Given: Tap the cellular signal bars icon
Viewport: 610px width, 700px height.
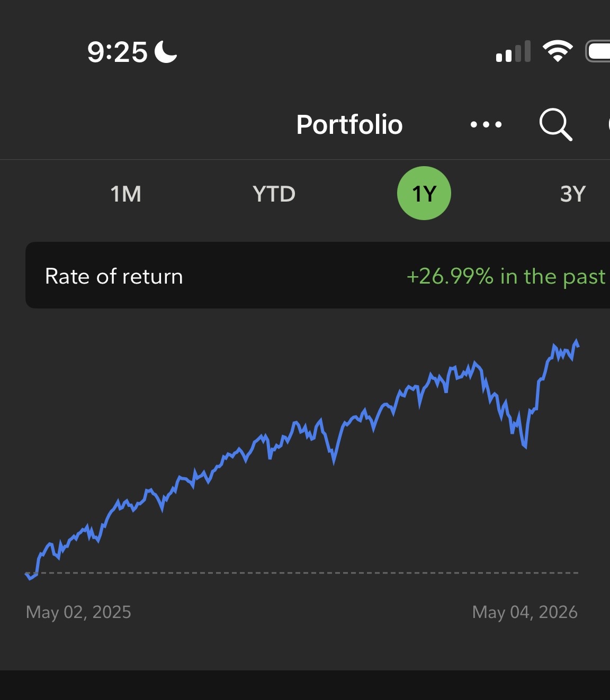Looking at the screenshot, I should tap(513, 51).
